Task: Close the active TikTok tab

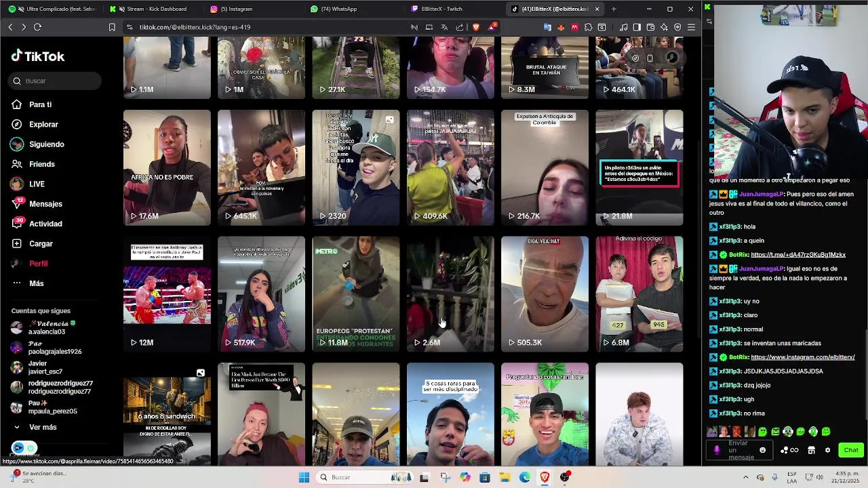Action: (x=597, y=9)
